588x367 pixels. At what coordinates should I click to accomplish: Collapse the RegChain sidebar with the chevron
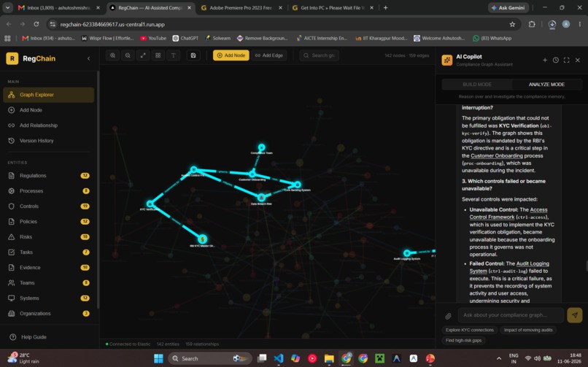click(x=88, y=58)
